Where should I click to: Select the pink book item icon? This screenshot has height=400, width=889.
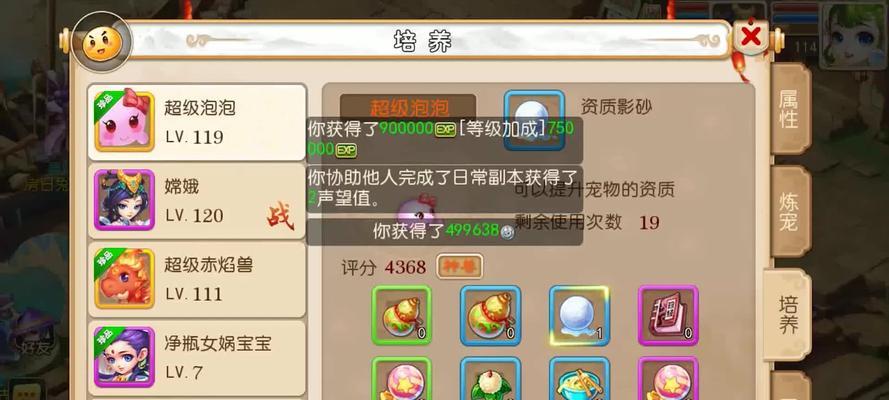[x=668, y=316]
